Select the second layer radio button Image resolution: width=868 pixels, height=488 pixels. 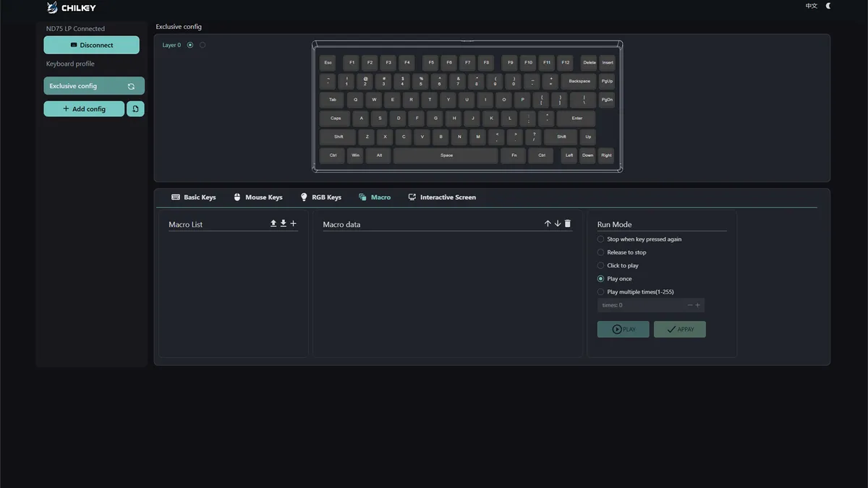point(203,45)
